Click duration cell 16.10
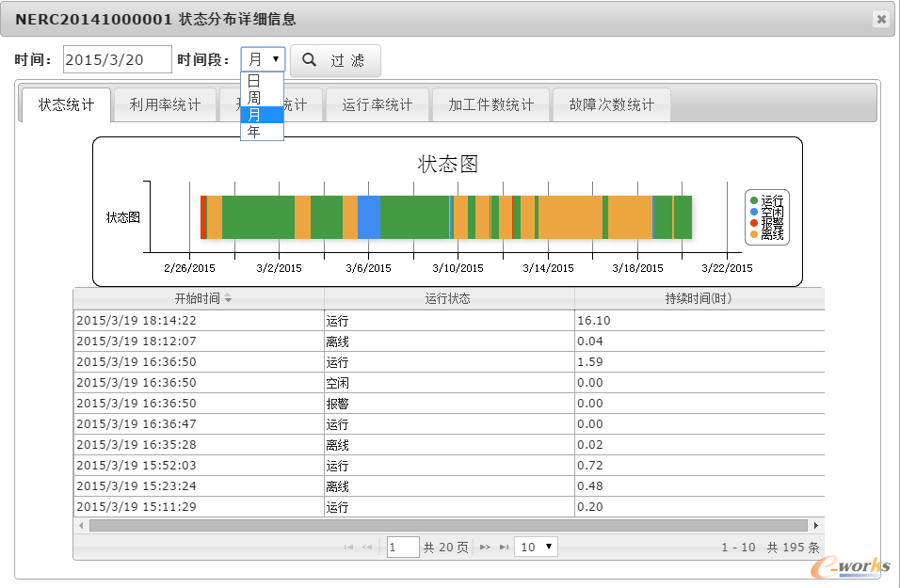 point(699,321)
